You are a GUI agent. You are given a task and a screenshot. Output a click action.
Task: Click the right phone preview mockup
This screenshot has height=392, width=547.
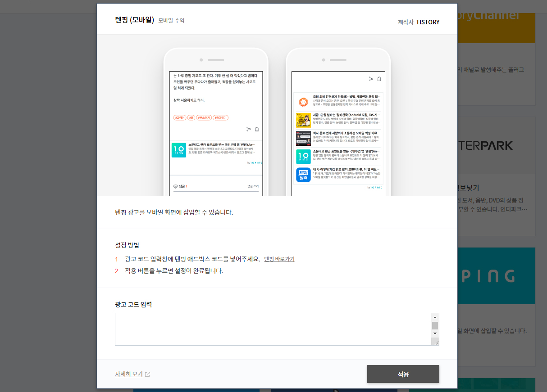point(338,122)
